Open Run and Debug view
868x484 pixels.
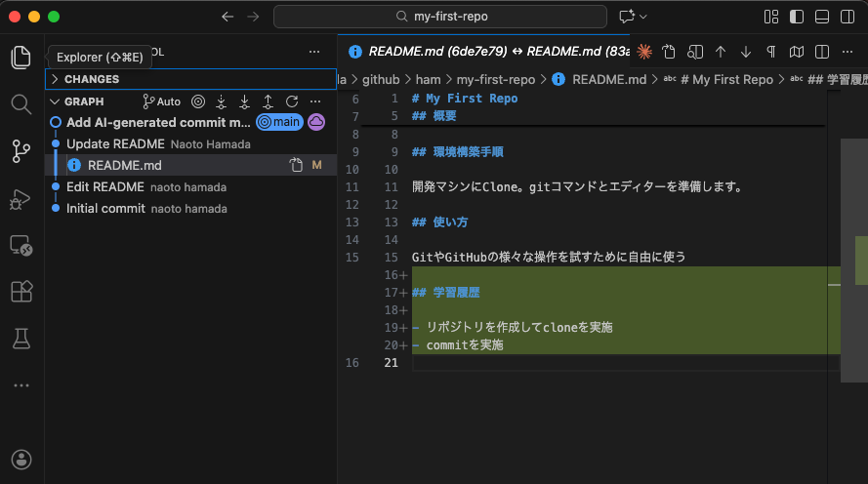[x=21, y=199]
